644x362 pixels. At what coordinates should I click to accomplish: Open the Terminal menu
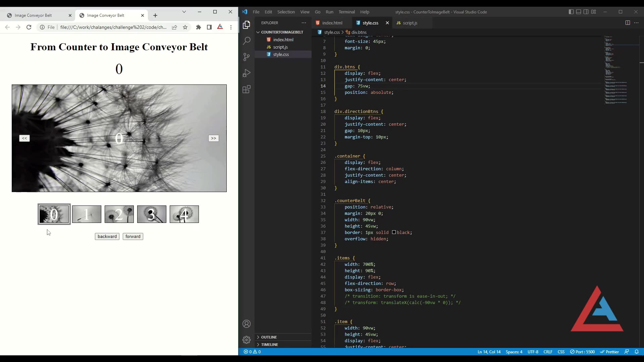(347, 12)
